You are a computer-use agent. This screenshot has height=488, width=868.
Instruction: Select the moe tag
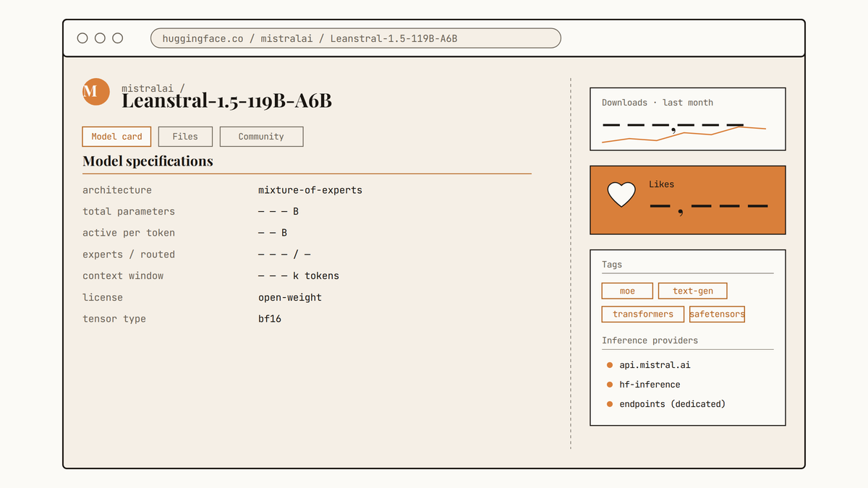tap(627, 291)
